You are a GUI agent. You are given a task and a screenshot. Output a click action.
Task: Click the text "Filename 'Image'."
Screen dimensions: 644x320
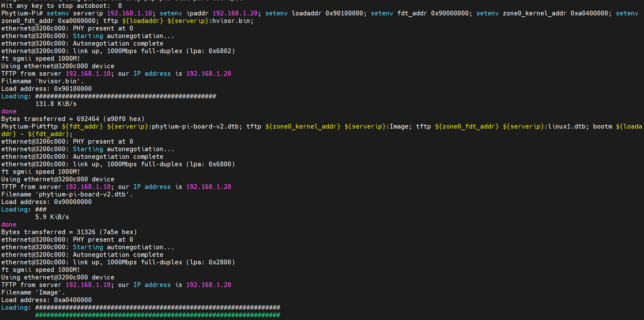pyautogui.click(x=33, y=292)
